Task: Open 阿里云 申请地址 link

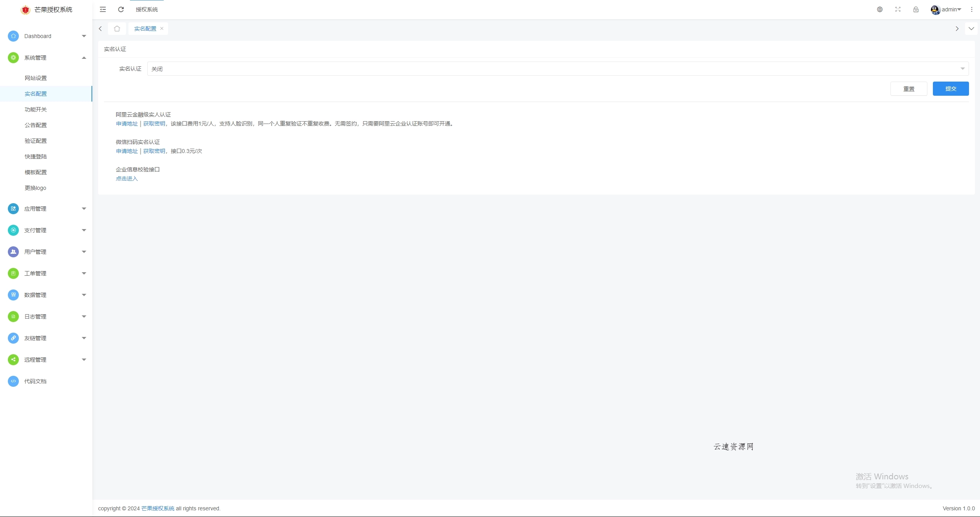Action: click(x=126, y=123)
